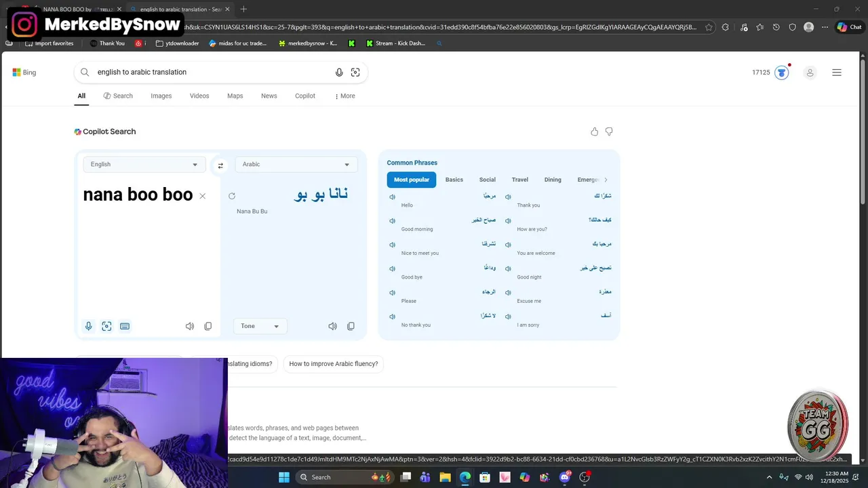Switch to Videos results tab

pos(199,96)
